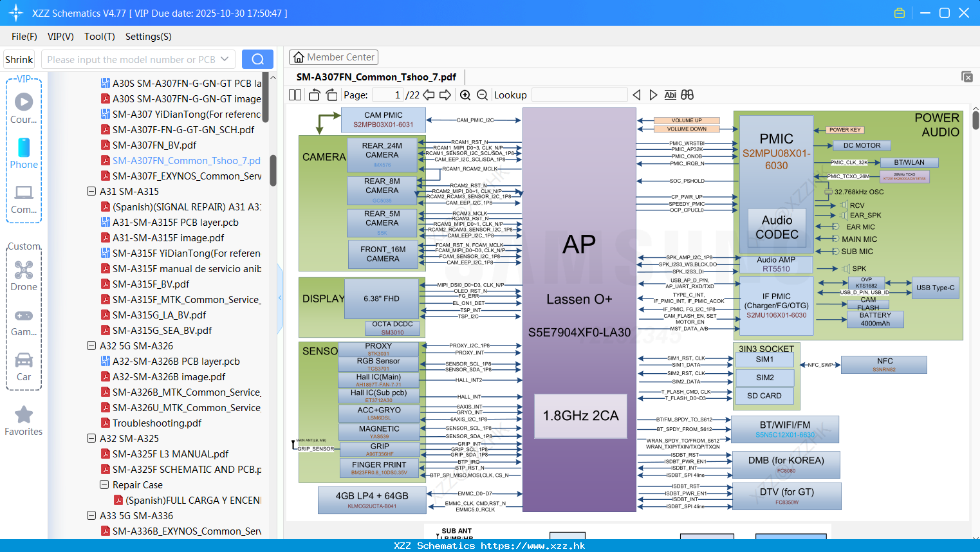Open the File(F) menu

click(x=24, y=37)
